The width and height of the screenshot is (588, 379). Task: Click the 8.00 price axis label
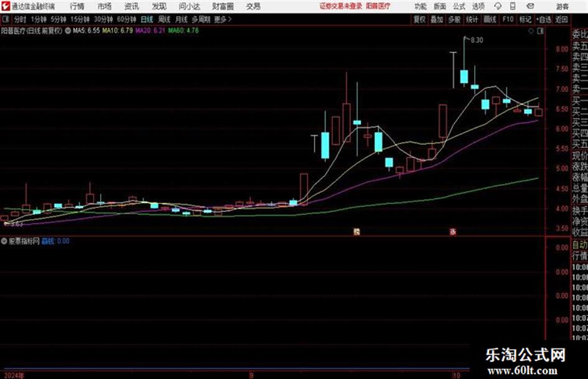(x=562, y=49)
